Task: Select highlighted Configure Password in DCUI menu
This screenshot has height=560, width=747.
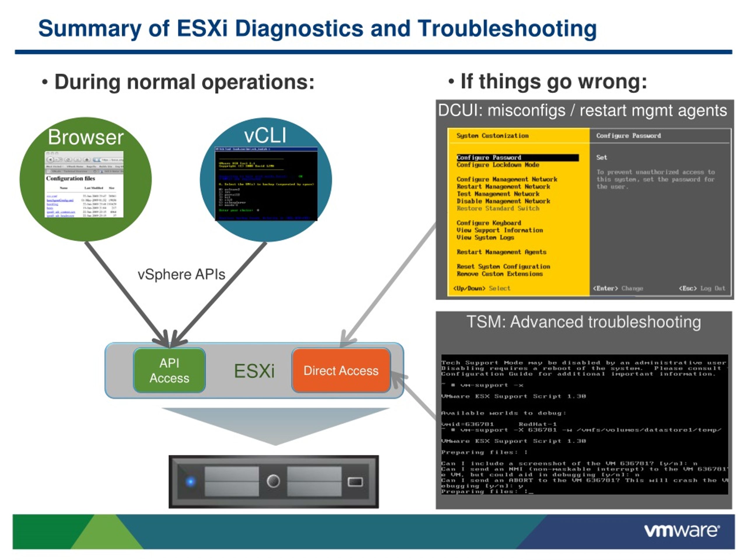Action: tap(517, 157)
